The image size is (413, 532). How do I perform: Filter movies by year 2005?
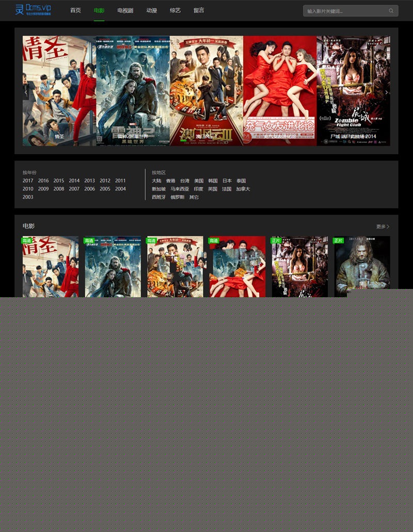pos(105,189)
